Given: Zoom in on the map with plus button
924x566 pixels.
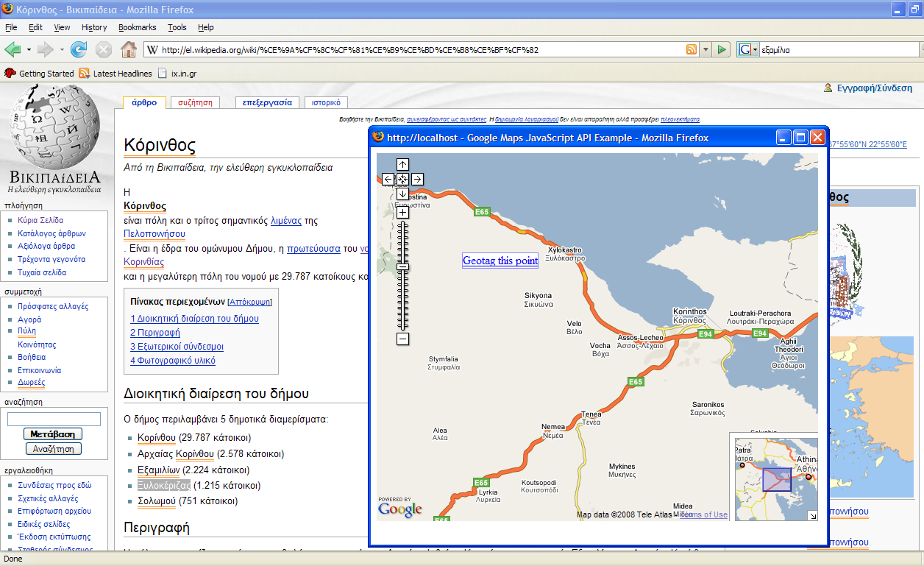Looking at the screenshot, I should (402, 212).
